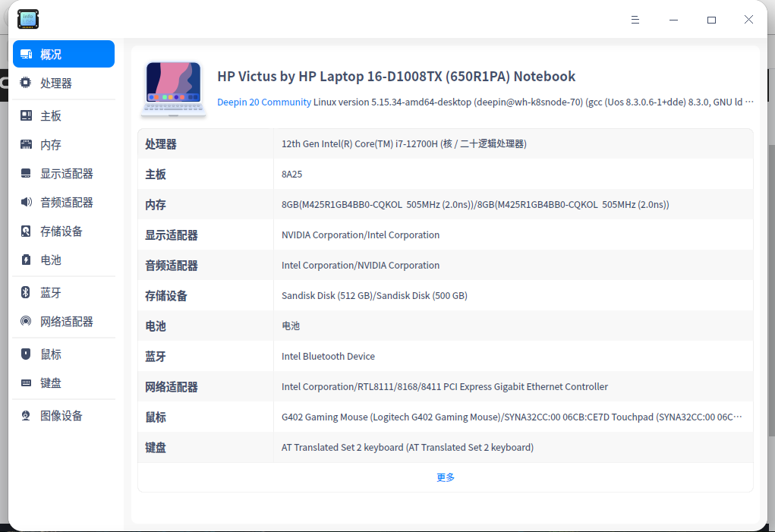Select the i7-12700H processor value
The height and width of the screenshot is (532, 775).
404,143
